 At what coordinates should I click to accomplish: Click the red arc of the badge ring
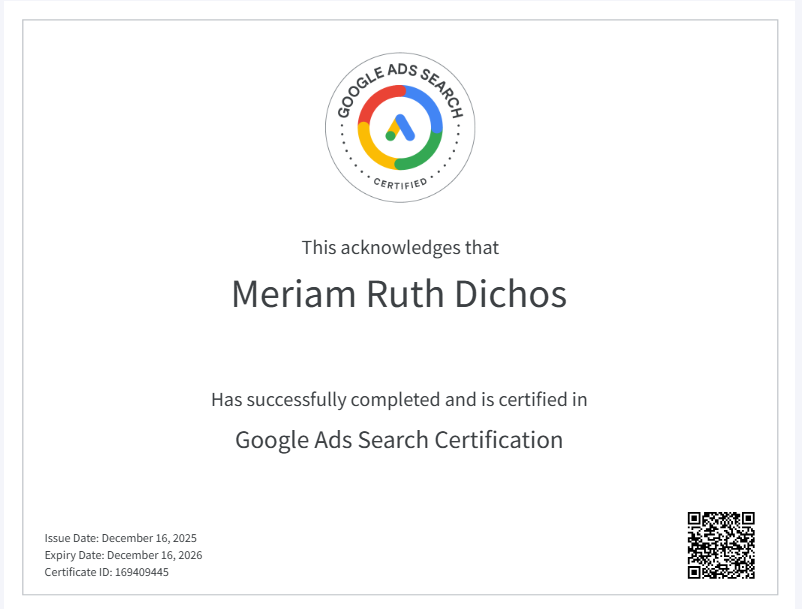tap(375, 103)
